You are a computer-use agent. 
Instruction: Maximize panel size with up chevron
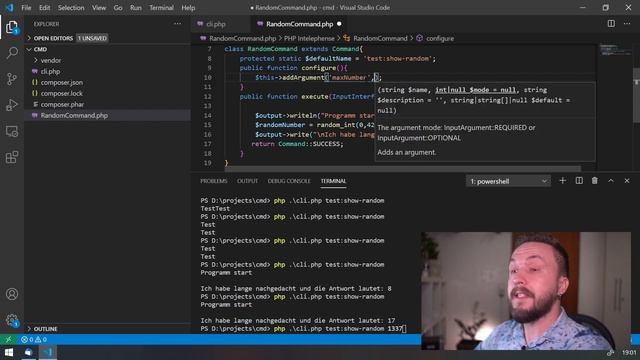[611, 180]
